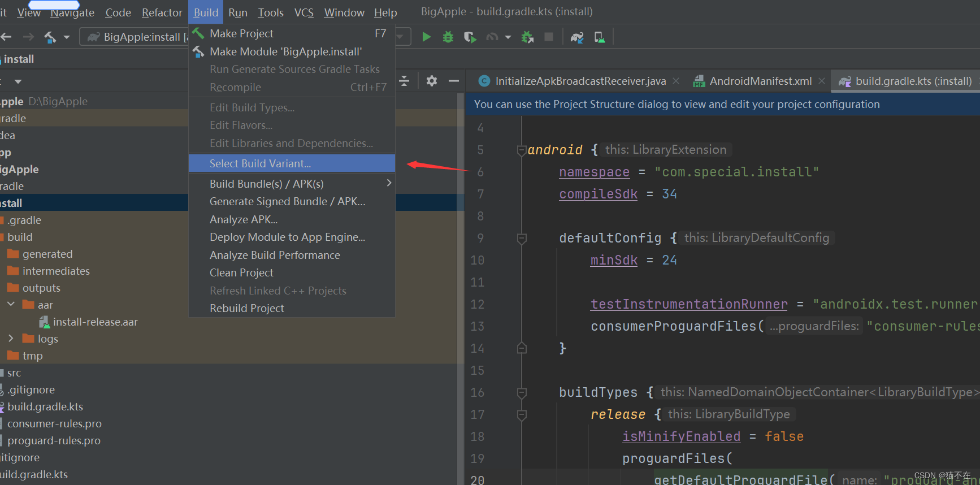
Task: Open project view mode dropdown arrow
Action: [18, 81]
